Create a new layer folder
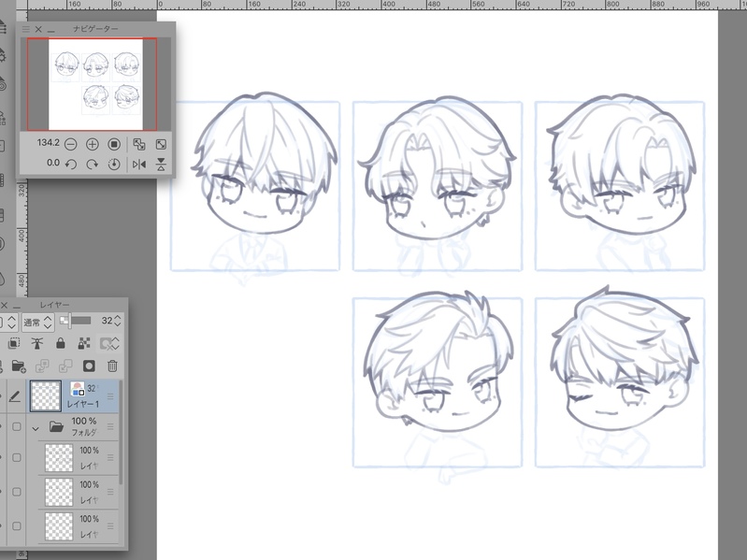The image size is (747, 560). [x=19, y=366]
